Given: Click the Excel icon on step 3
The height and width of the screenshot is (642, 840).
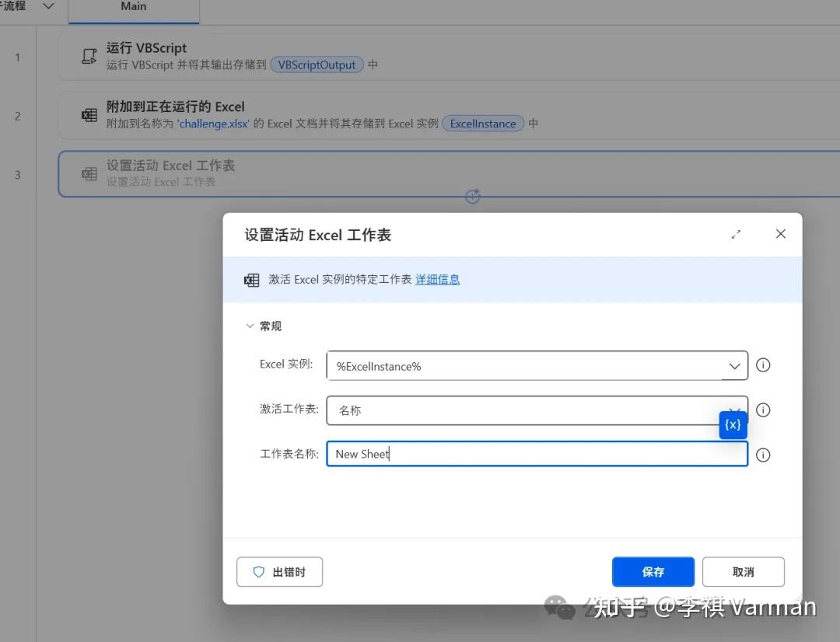Looking at the screenshot, I should click(89, 173).
